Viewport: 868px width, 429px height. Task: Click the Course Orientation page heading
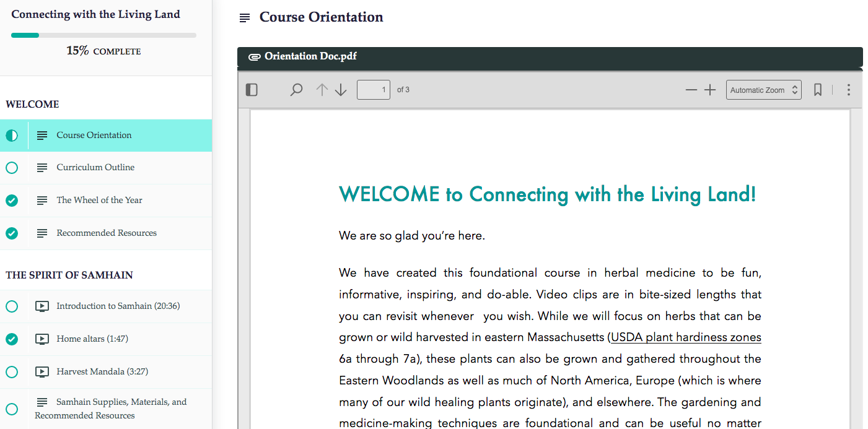[x=321, y=17]
